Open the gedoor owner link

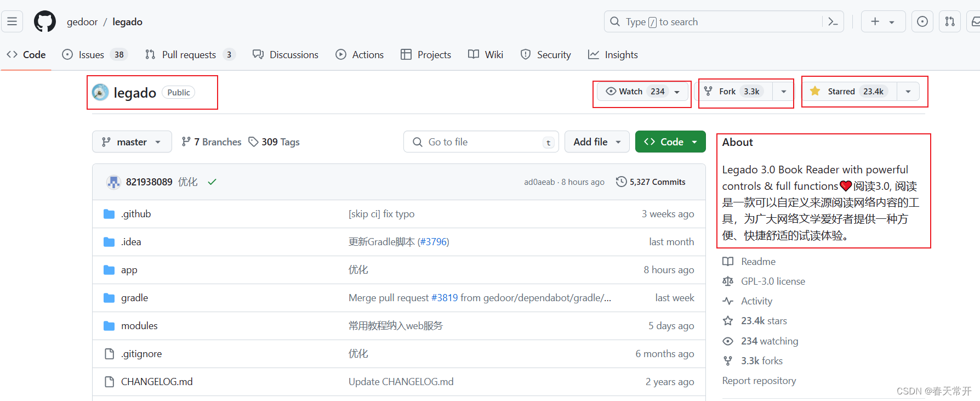pyautogui.click(x=82, y=22)
